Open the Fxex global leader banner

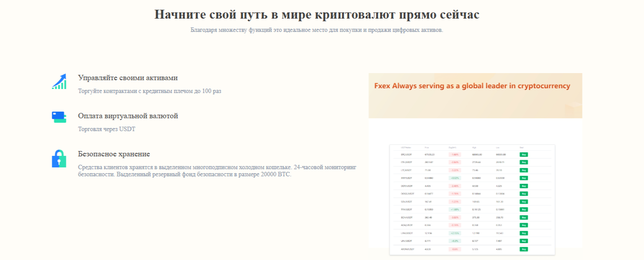click(x=475, y=96)
